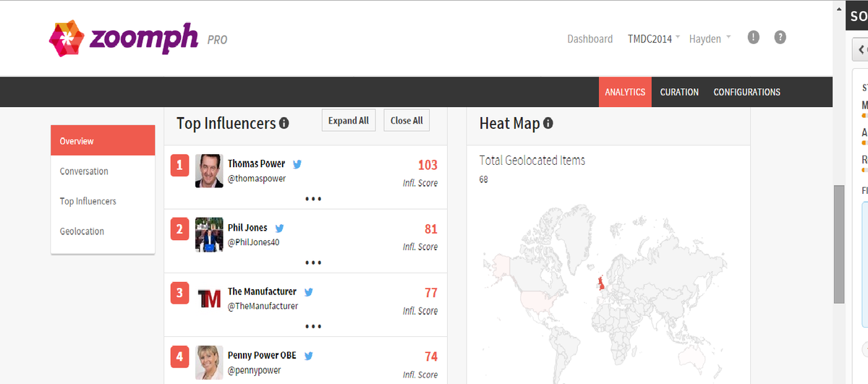The width and height of the screenshot is (868, 384).
Task: Click the Zoomph logo
Action: click(x=124, y=38)
